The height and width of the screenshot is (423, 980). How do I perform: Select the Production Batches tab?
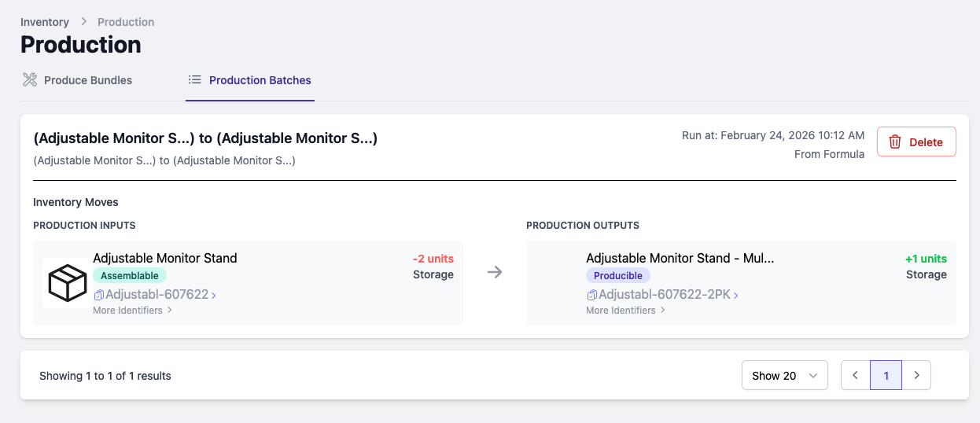tap(260, 80)
